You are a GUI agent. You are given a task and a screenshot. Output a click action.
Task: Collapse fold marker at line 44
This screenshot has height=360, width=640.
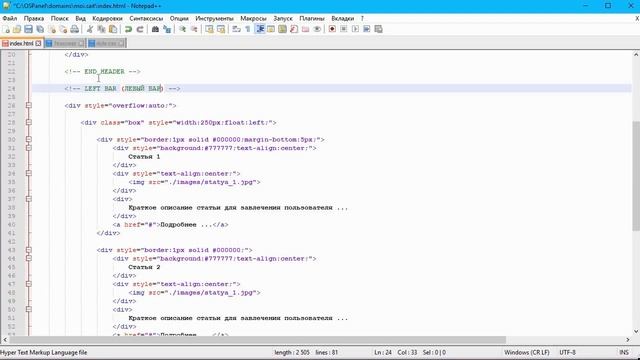(x=29, y=259)
